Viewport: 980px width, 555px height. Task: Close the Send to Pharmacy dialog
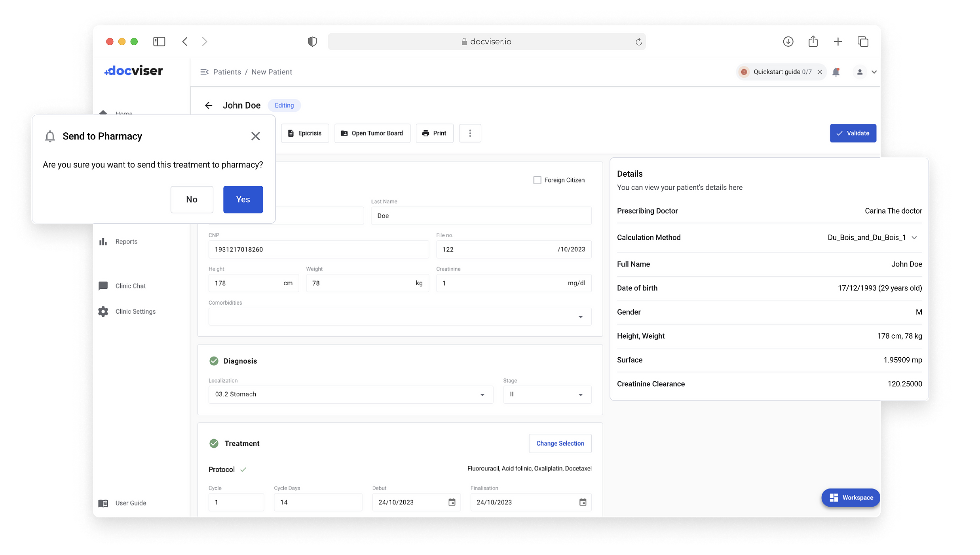(255, 136)
